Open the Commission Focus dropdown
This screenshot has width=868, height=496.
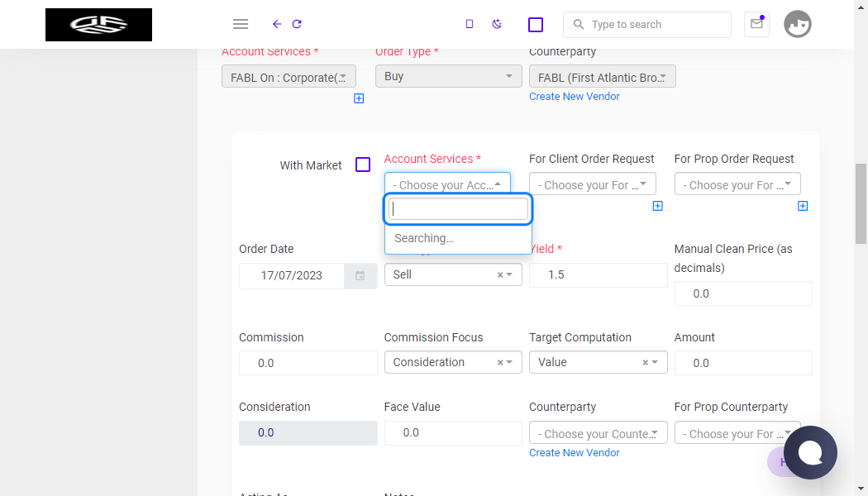(x=453, y=362)
